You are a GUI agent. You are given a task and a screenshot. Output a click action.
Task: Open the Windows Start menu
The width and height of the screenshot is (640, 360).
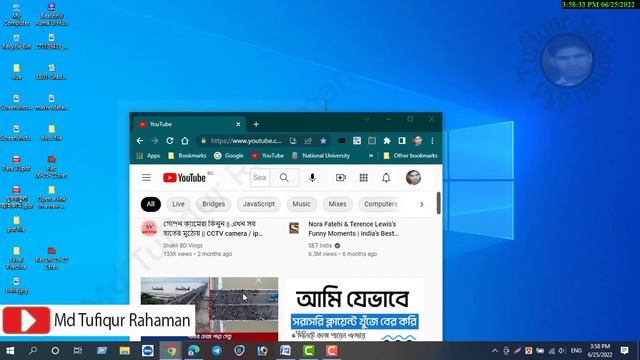[10, 351]
